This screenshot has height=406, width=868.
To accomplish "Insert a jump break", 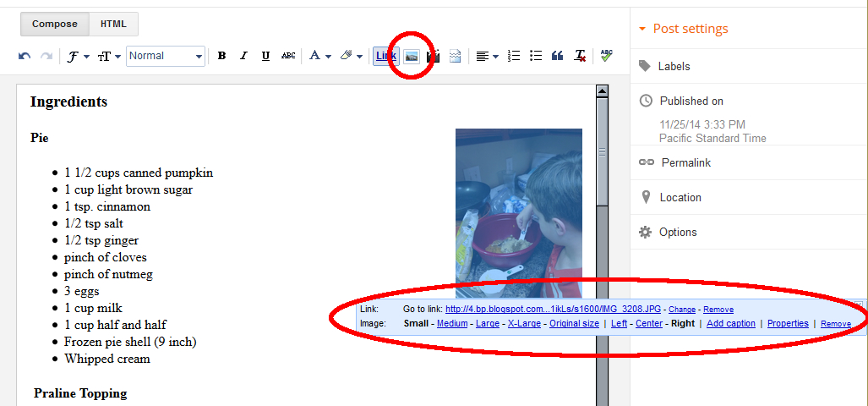I will click(456, 57).
